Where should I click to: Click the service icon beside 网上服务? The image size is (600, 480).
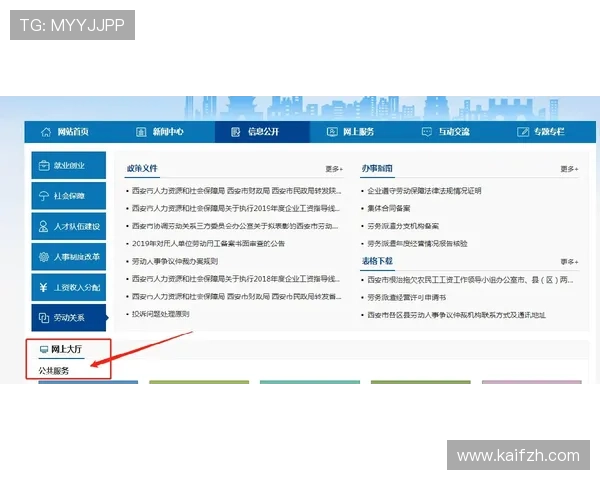click(332, 132)
